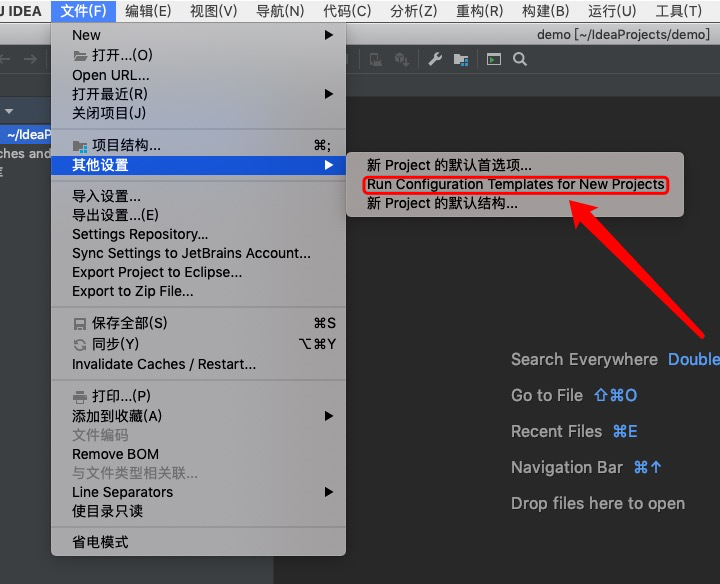Expand Line Separators submenu
This screenshot has height=584, width=720.
tap(198, 492)
